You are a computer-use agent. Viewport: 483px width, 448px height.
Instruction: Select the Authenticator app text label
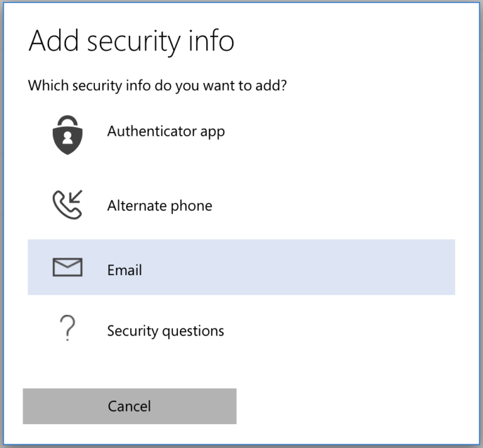point(165,131)
